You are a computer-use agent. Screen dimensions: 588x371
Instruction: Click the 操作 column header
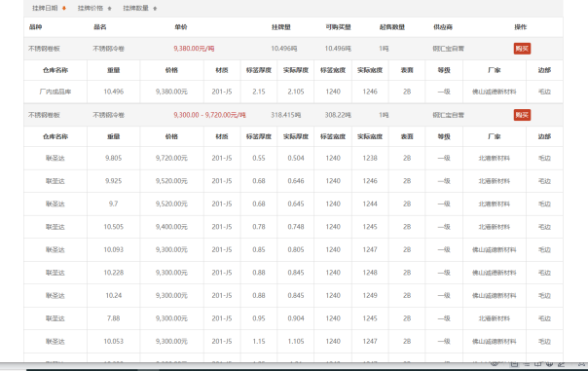(521, 27)
